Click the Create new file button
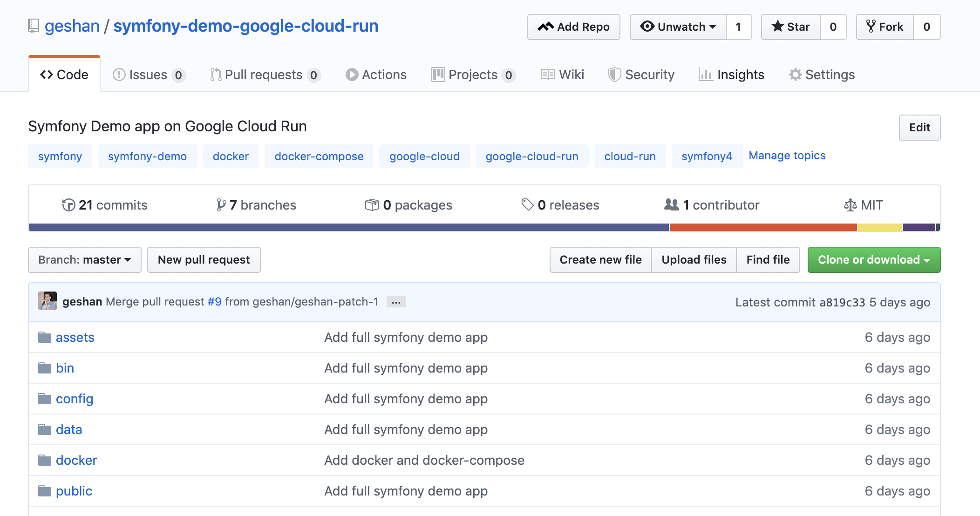The height and width of the screenshot is (516, 980). point(600,260)
